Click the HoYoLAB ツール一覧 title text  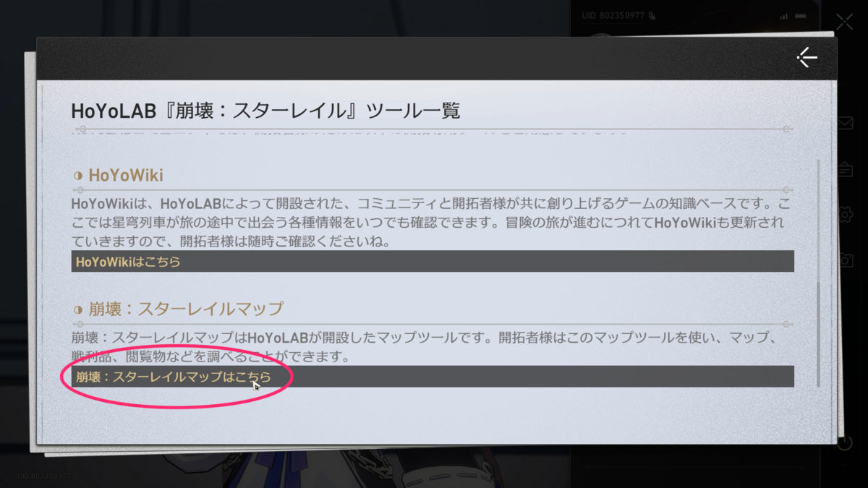265,111
